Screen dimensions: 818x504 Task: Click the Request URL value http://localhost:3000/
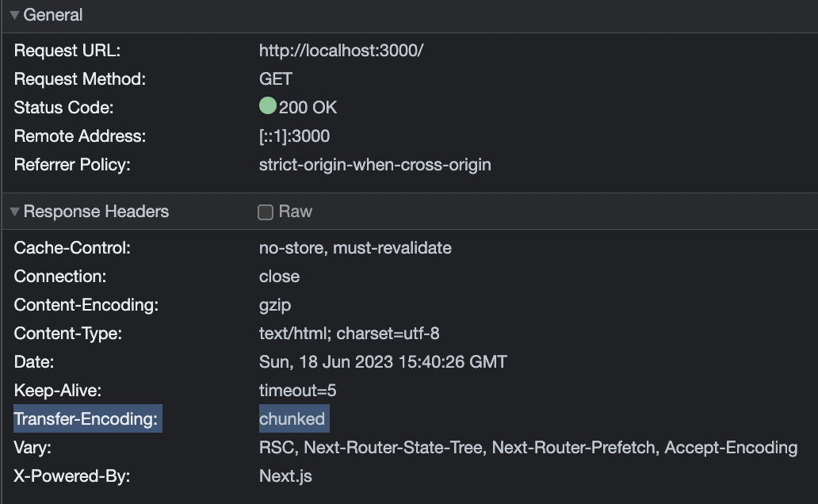(341, 51)
